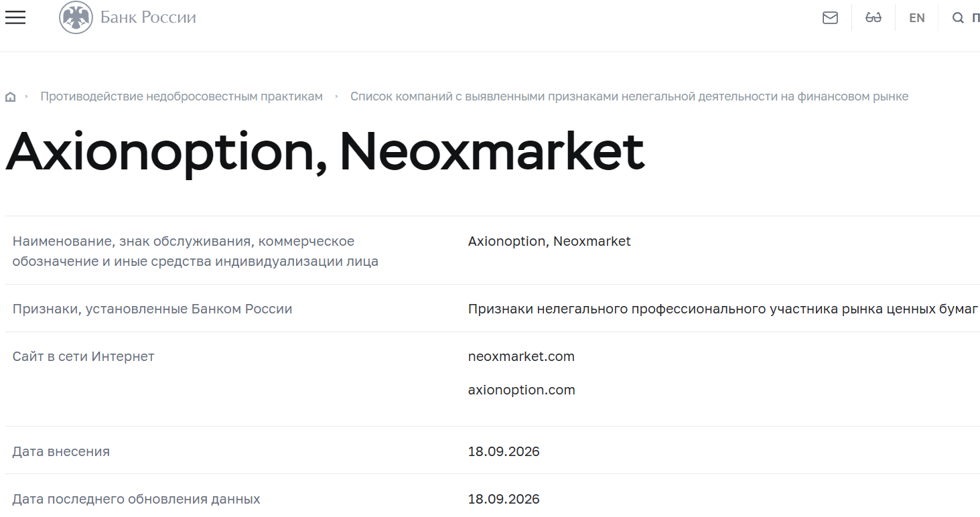Select the date value next to 'Дата внесения'

pos(504,452)
